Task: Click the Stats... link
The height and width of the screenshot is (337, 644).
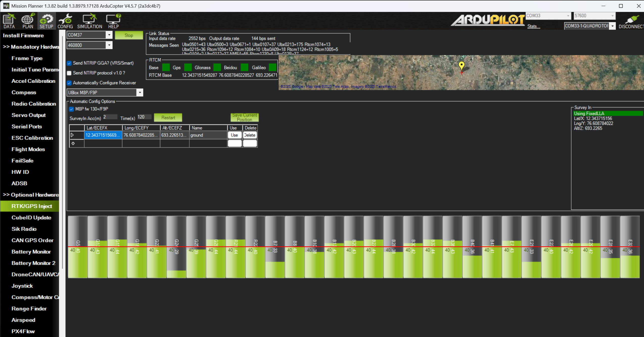Action: (x=534, y=26)
